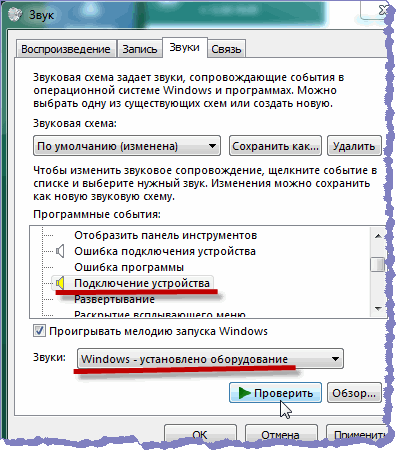Click the events list scrollbar thumb
Image resolution: width=400 pixels, height=454 pixels.
coord(378,264)
